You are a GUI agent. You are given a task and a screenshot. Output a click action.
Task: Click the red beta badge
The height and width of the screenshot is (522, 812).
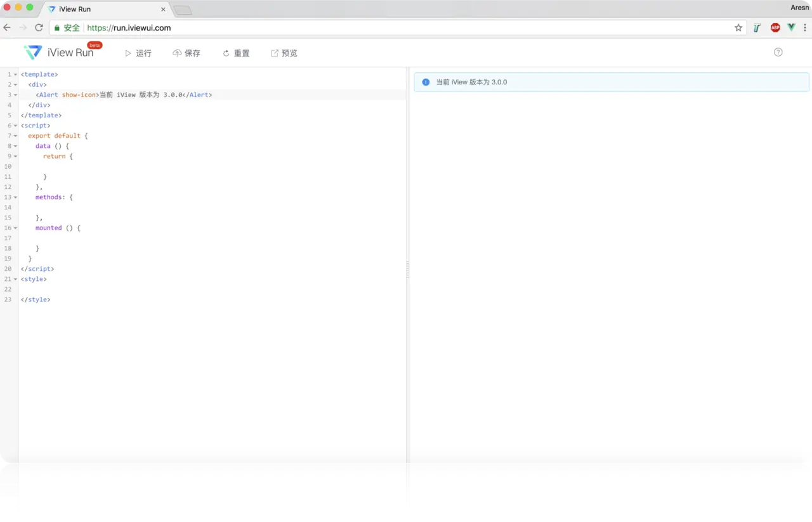[x=95, y=45]
